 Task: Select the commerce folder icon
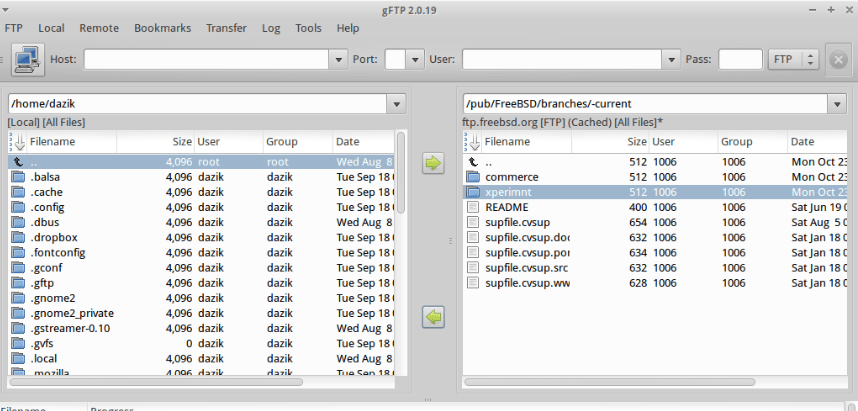coord(473,177)
